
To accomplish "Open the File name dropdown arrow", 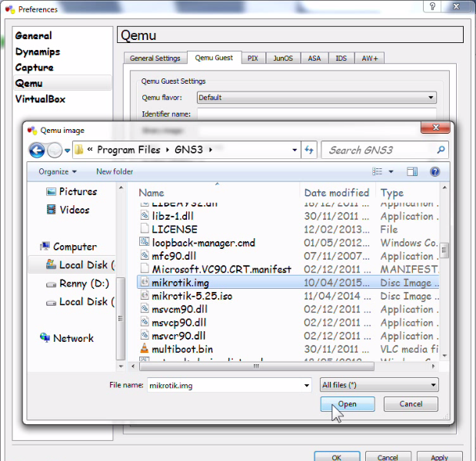I will 307,385.
